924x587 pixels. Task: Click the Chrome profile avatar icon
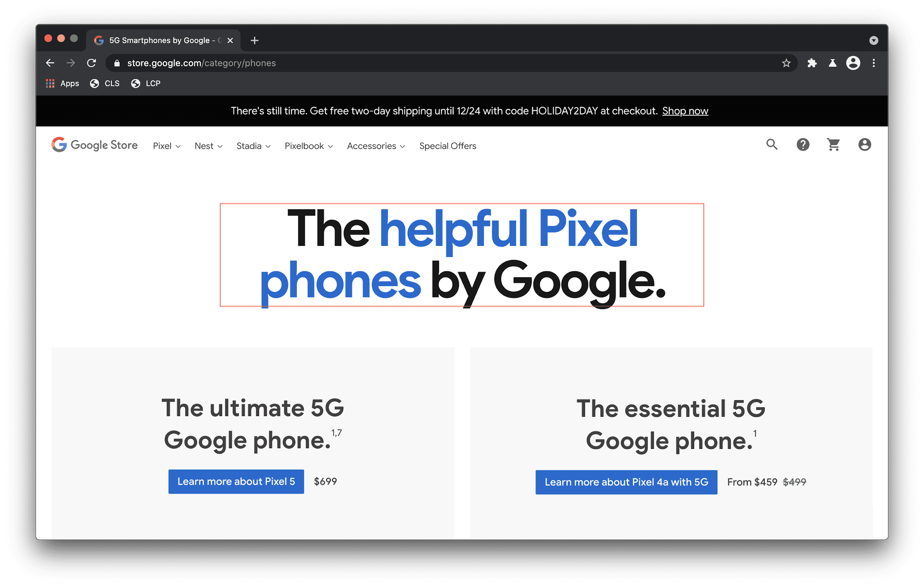tap(853, 63)
